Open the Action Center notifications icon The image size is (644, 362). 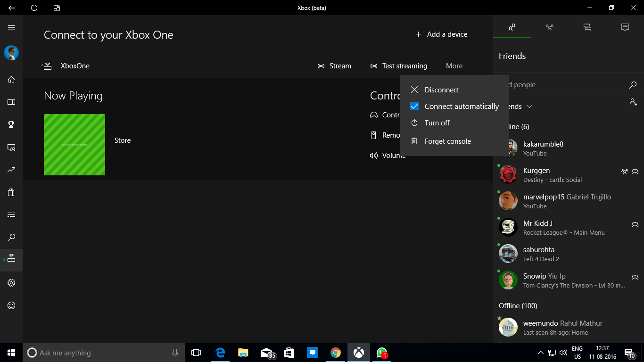coord(629,353)
